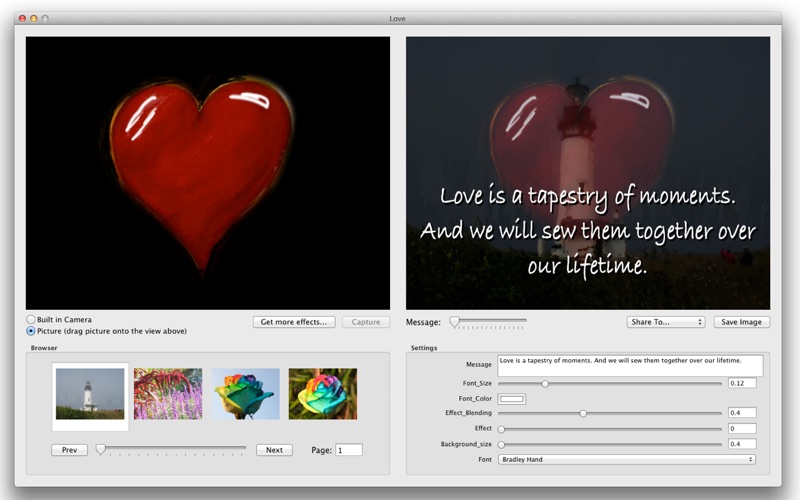Click the Effect_Blending slider handle
The image size is (800, 500).
[583, 413]
